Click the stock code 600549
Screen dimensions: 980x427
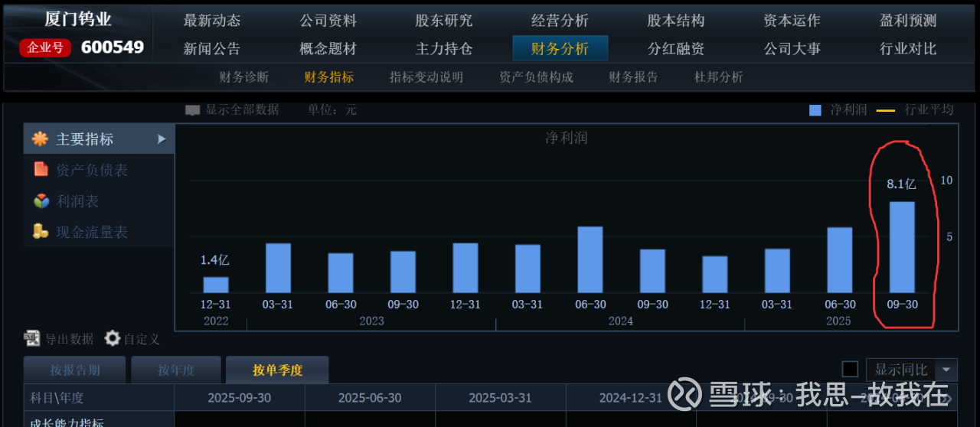(113, 47)
